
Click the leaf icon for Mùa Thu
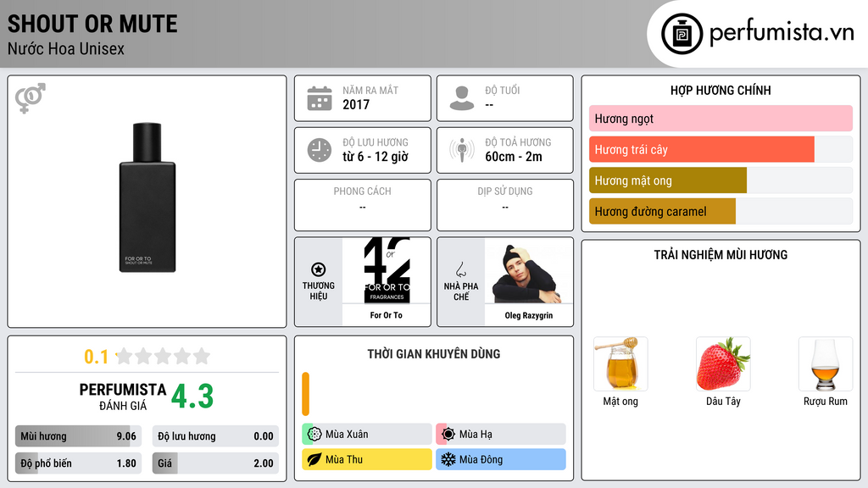(314, 459)
